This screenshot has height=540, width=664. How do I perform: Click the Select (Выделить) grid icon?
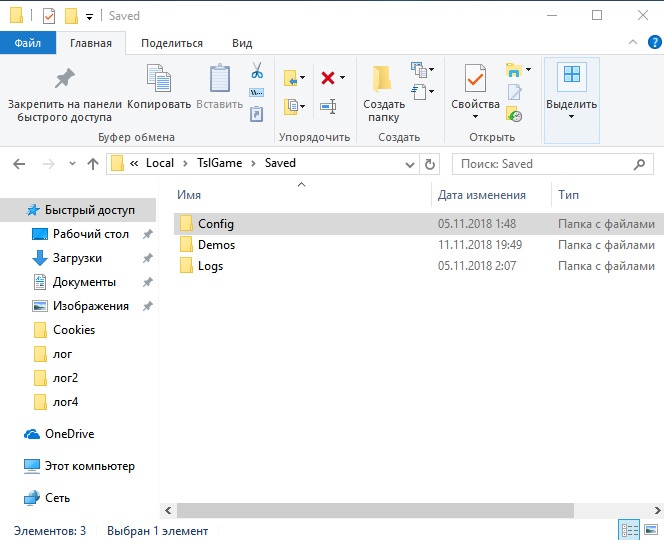[x=572, y=75]
